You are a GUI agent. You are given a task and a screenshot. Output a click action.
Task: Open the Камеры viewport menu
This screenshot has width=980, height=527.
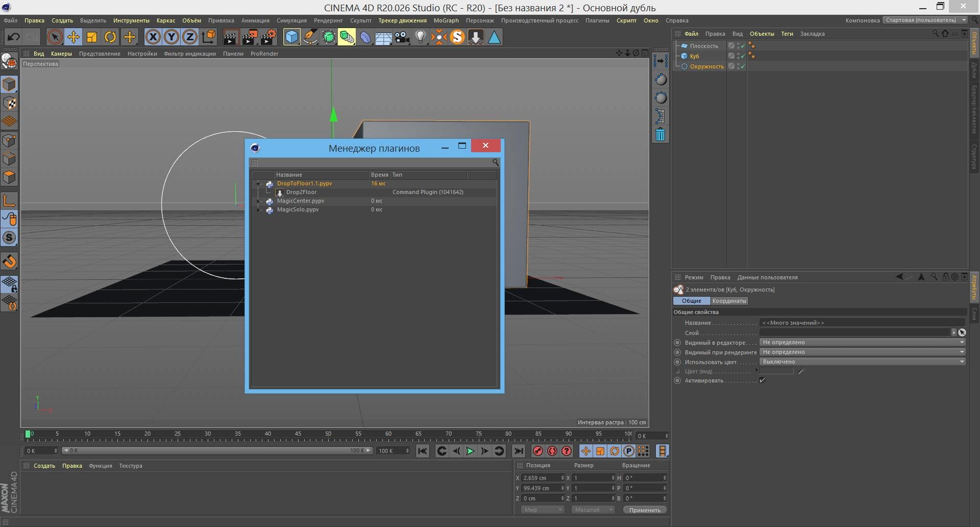click(61, 54)
